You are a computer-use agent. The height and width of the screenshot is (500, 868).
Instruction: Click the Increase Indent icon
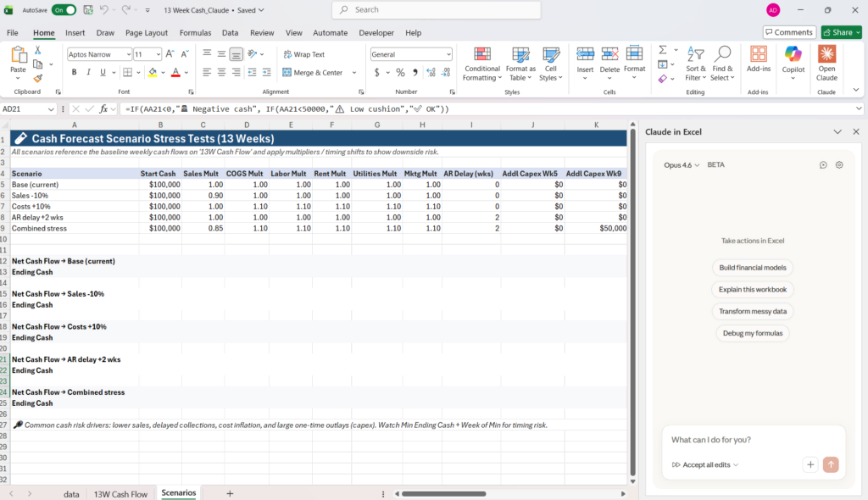click(x=267, y=73)
